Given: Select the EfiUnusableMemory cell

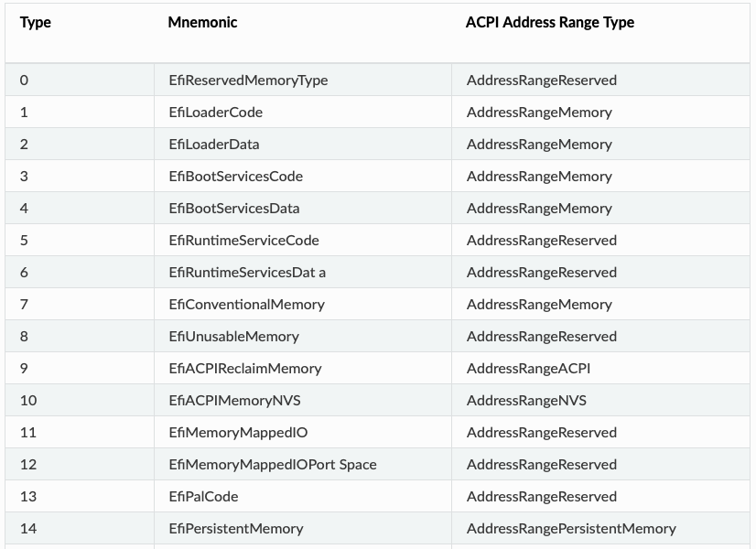Looking at the screenshot, I should (x=233, y=337).
